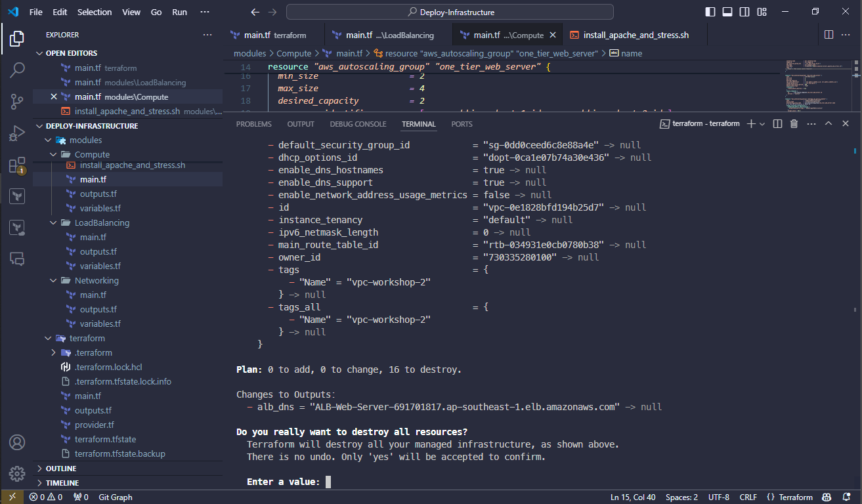Create a new terminal with plus
The height and width of the screenshot is (504, 862).
[x=751, y=123]
